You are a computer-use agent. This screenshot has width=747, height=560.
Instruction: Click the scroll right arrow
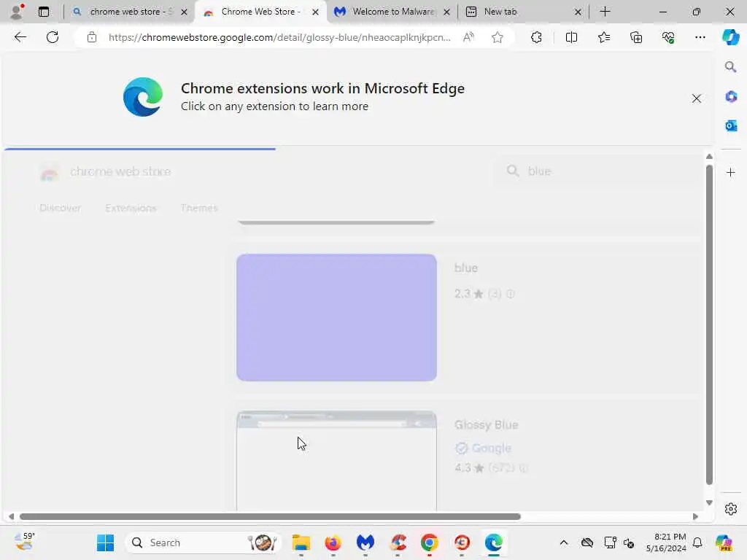[695, 517]
